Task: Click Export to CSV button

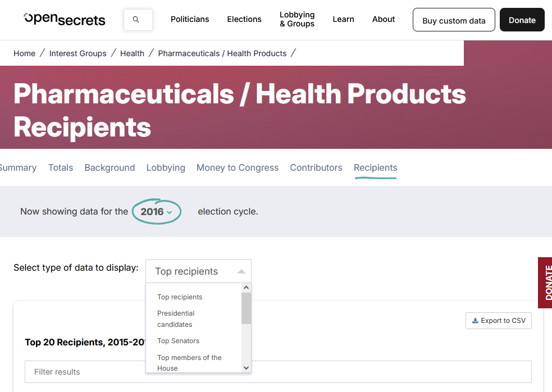Action: pos(499,321)
